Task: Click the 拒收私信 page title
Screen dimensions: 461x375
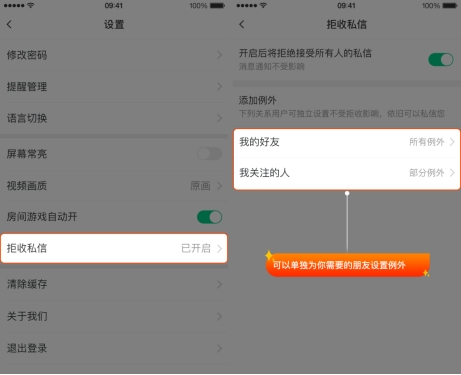Action: click(347, 24)
